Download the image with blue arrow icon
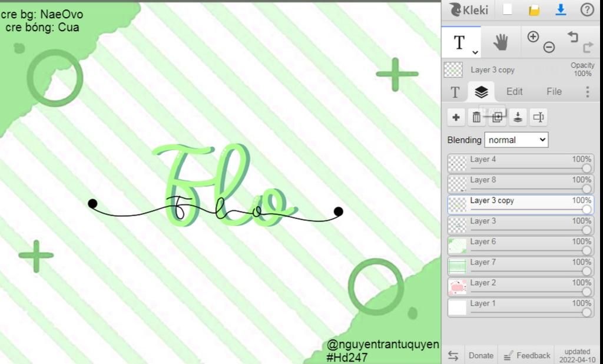603x364 pixels. 561,9
